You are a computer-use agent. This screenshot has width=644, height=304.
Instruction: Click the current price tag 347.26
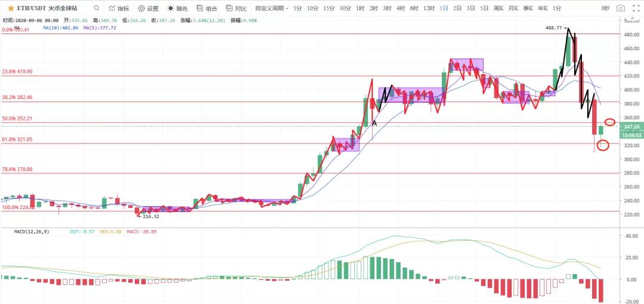[631, 127]
